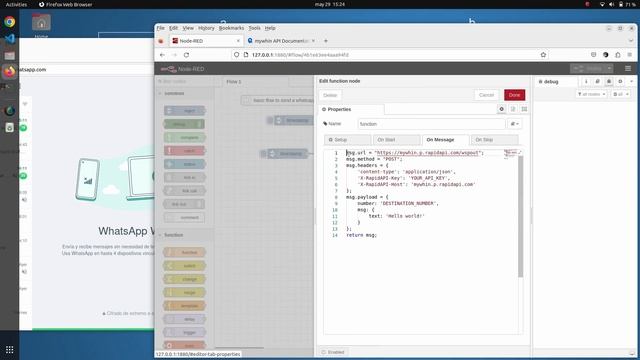
Task: Open the Firefox application hamburger menu
Action: click(x=630, y=55)
